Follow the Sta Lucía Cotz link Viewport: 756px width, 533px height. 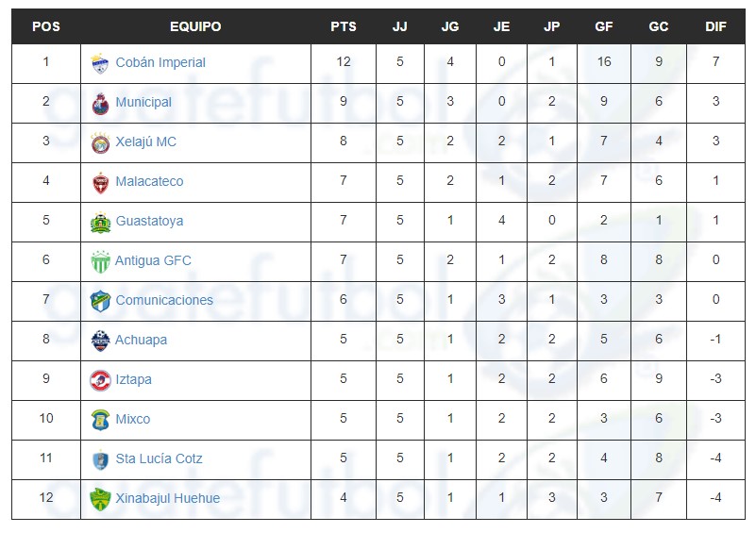click(160, 458)
